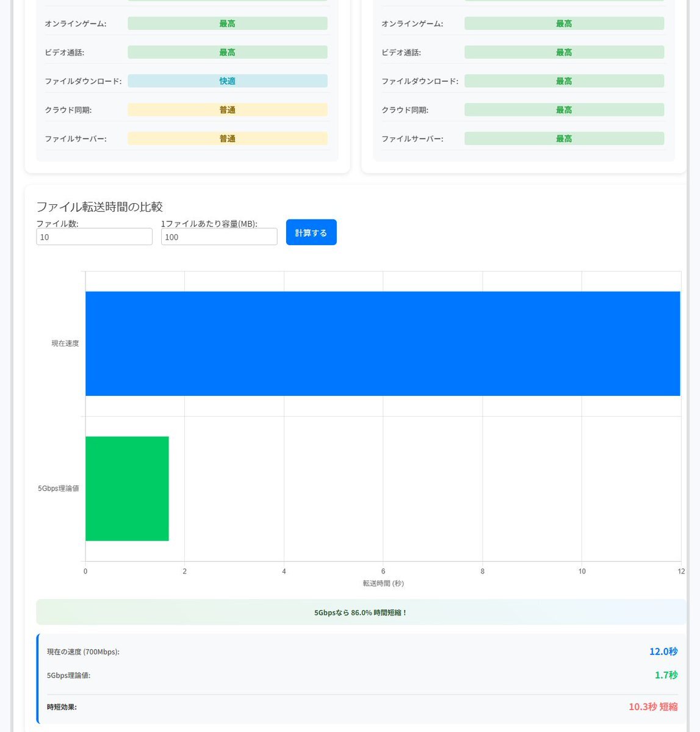This screenshot has height=732, width=700.
Task: Click the red 10.3秒 短縮 result
Action: [652, 706]
